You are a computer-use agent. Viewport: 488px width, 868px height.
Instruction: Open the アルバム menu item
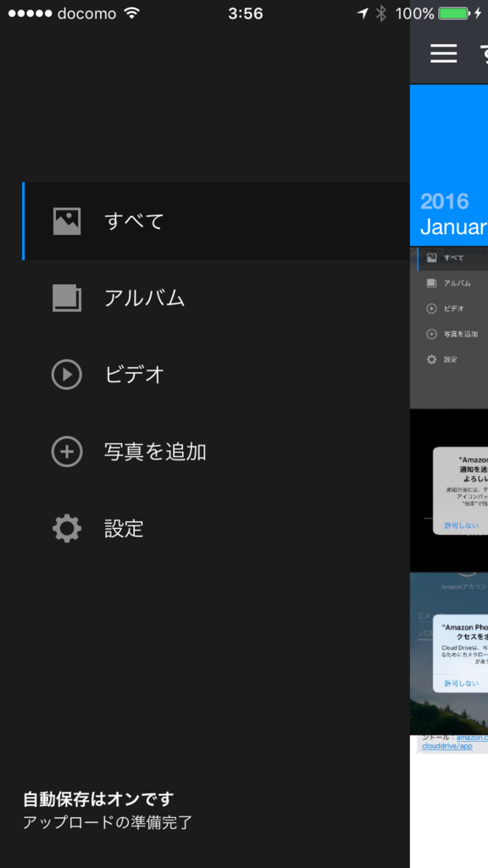point(216,298)
